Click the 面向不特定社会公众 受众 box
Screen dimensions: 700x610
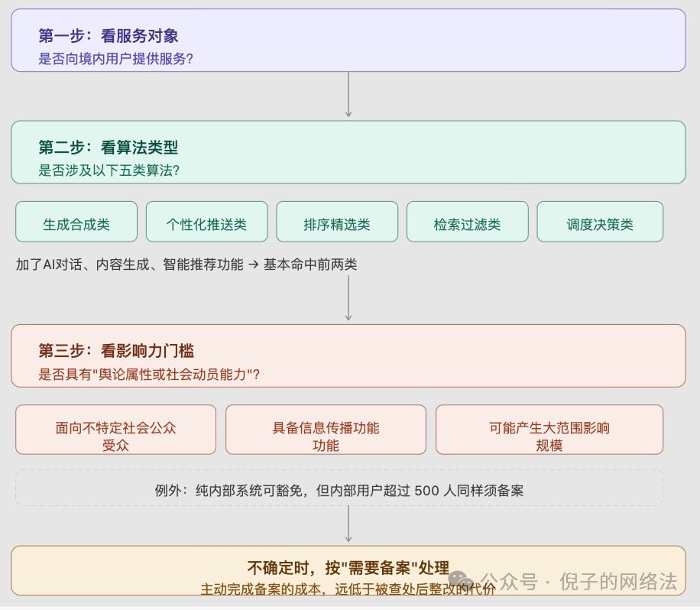pos(115,430)
